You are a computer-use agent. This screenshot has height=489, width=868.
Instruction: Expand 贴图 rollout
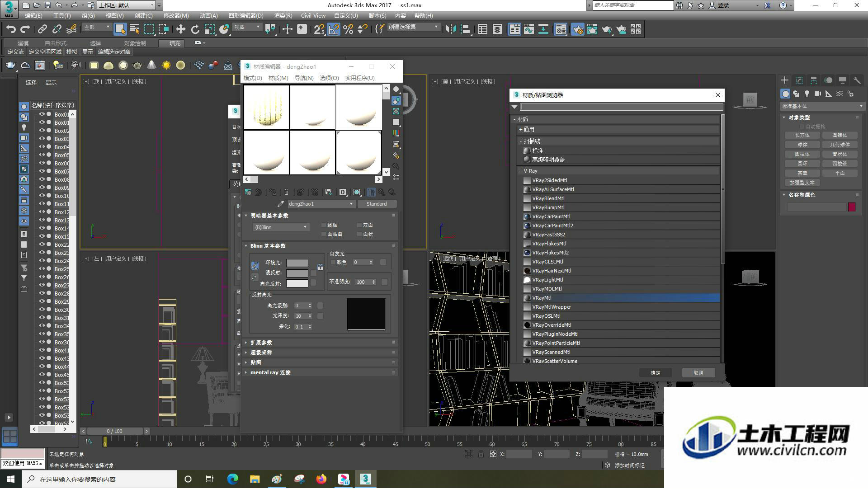pyautogui.click(x=321, y=362)
